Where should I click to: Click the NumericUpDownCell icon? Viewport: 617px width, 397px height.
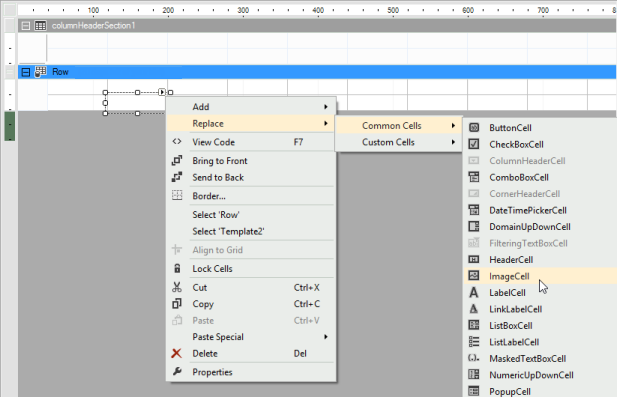pyautogui.click(x=474, y=375)
